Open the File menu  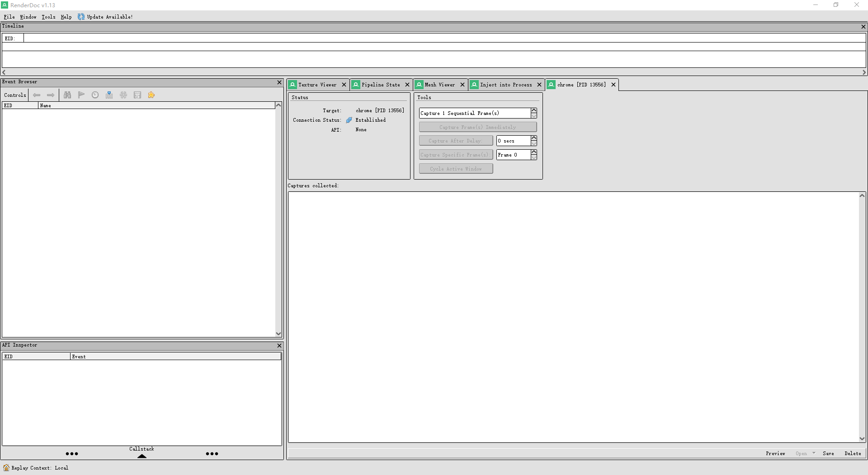click(x=9, y=17)
